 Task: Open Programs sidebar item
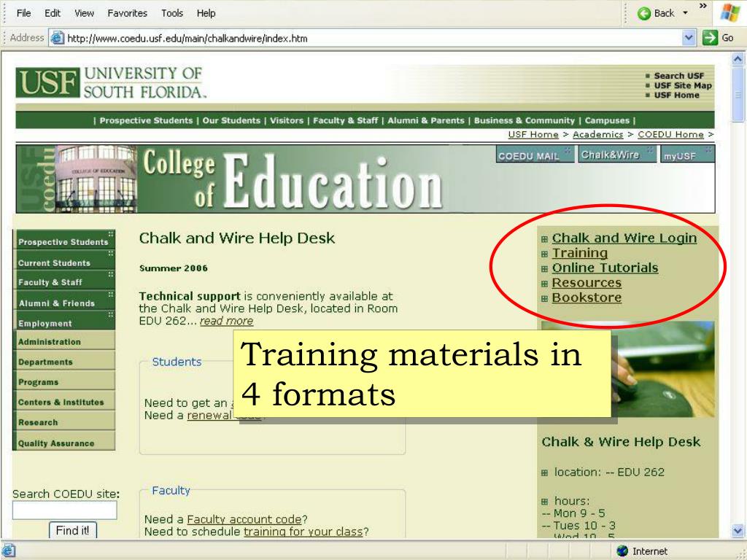pyautogui.click(x=64, y=381)
